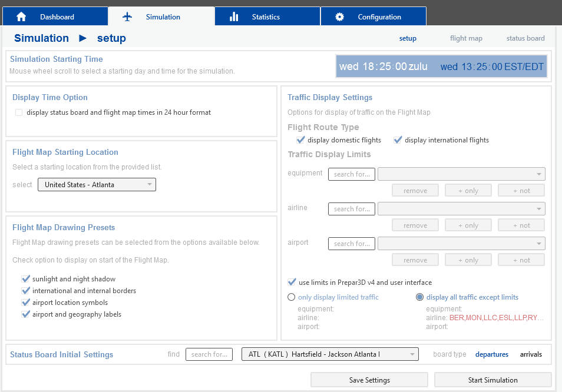The image size is (562, 392).
Task: Click the Dashboard home icon
Action: [x=21, y=17]
